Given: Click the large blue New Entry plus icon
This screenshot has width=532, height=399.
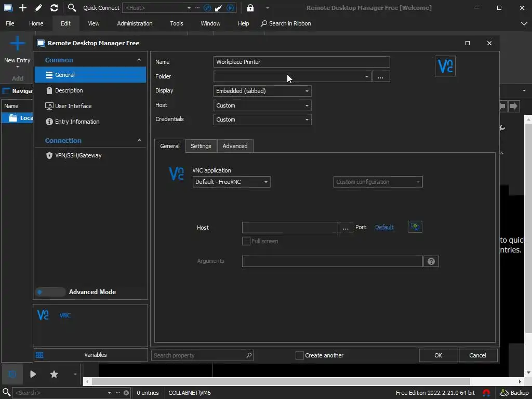Looking at the screenshot, I should (x=17, y=43).
